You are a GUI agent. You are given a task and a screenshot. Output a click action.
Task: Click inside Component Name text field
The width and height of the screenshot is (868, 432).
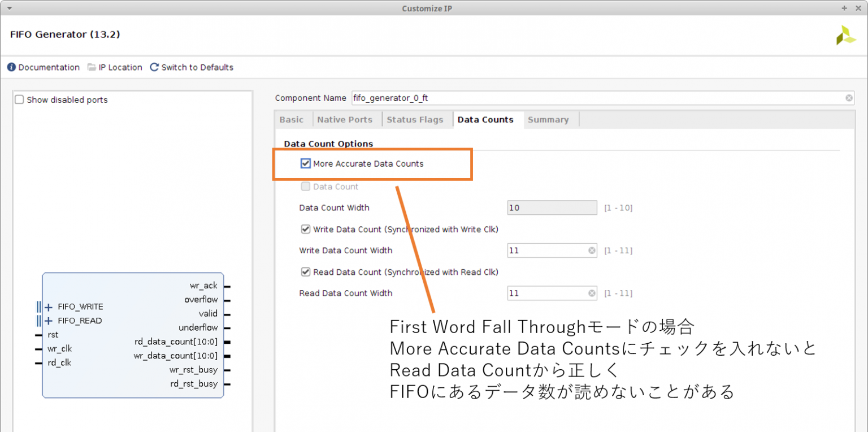[x=593, y=98]
